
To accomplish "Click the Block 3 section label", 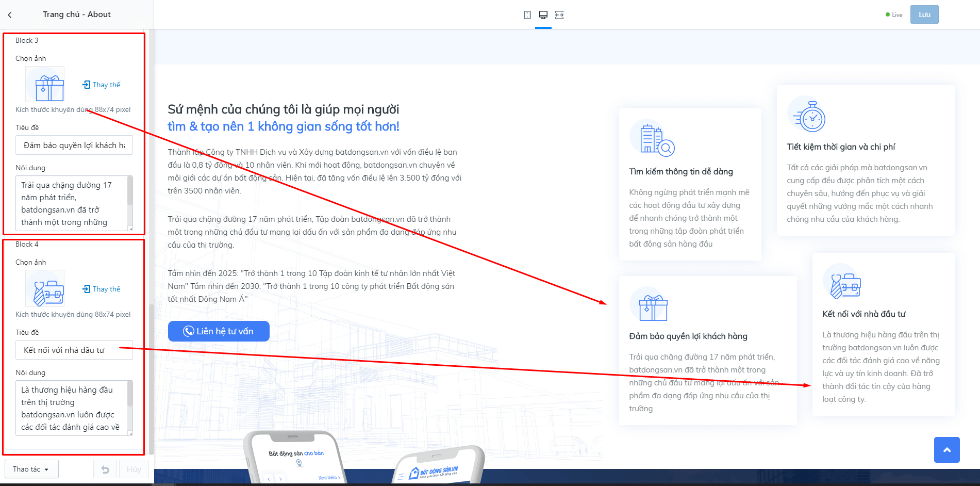I will click(27, 40).
